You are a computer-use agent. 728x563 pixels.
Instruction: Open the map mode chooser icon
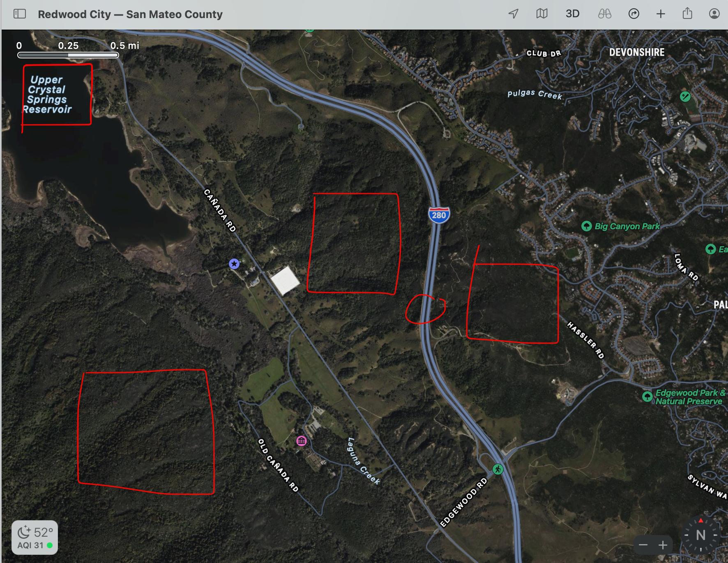(542, 14)
